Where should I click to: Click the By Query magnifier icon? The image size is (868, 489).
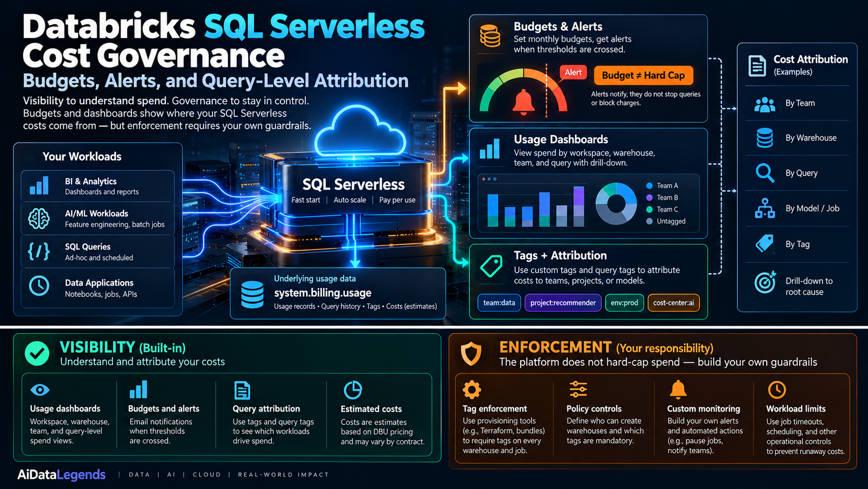[x=765, y=173]
